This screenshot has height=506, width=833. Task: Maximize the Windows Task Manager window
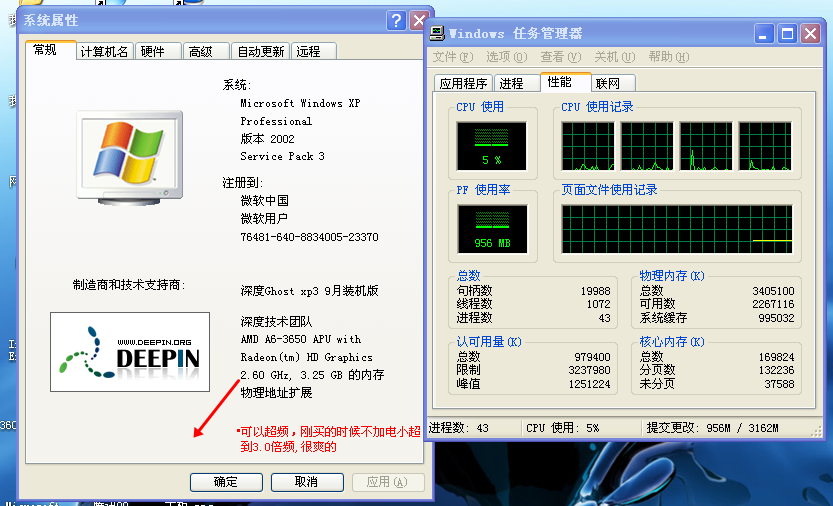(787, 34)
